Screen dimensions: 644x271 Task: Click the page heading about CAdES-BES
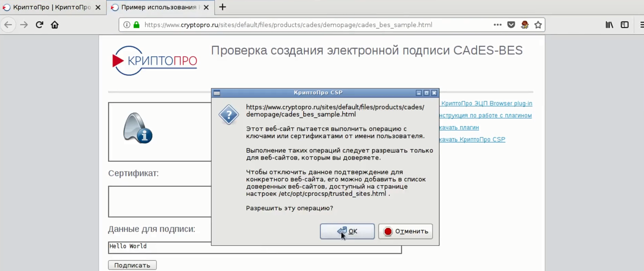coord(367,50)
